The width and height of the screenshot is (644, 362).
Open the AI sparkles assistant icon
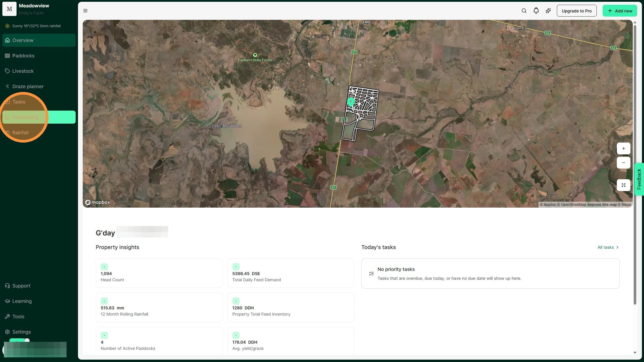[548, 11]
